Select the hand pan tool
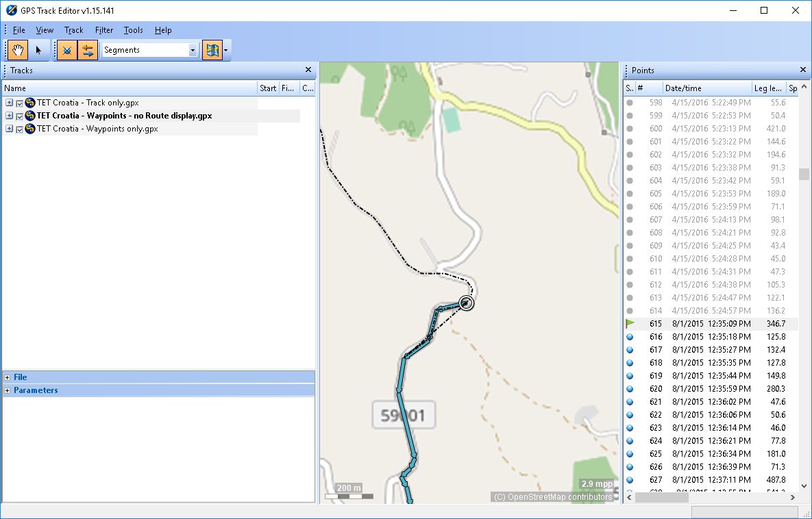812x519 pixels. [x=18, y=50]
